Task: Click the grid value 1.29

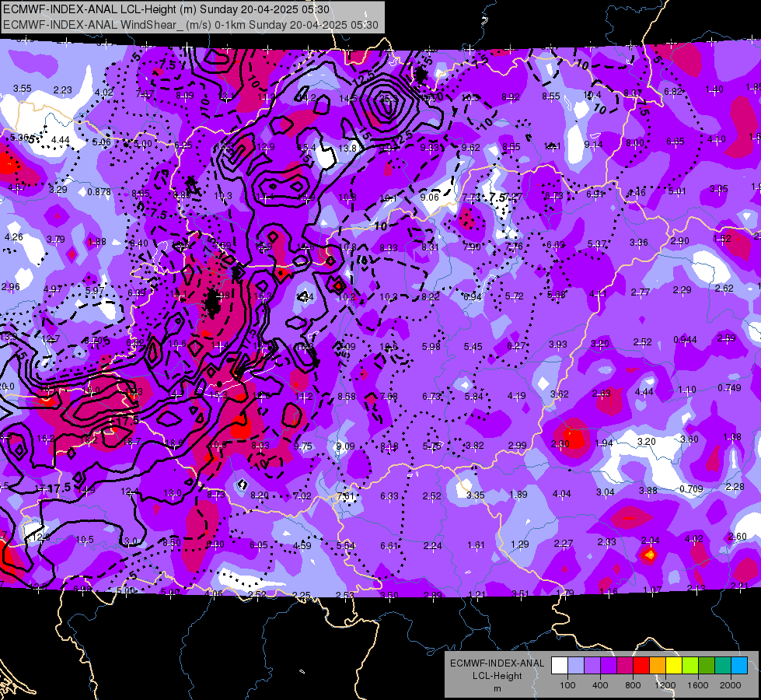Action: [520, 544]
